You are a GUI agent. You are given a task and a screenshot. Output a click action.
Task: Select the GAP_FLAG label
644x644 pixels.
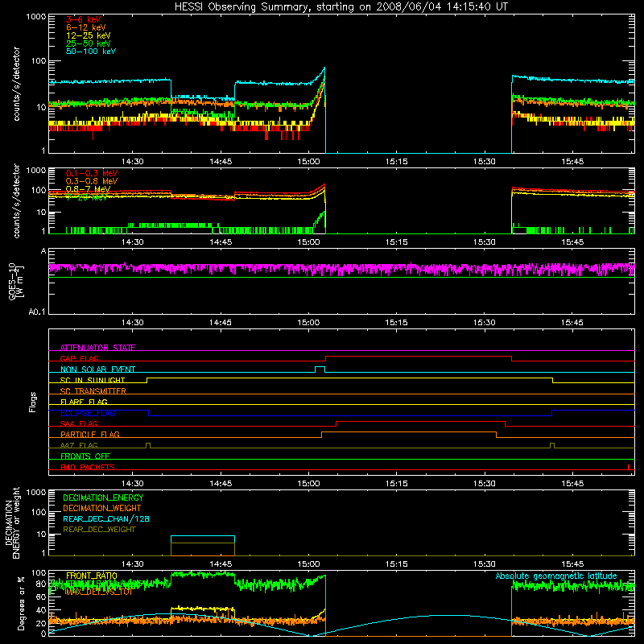[79, 358]
